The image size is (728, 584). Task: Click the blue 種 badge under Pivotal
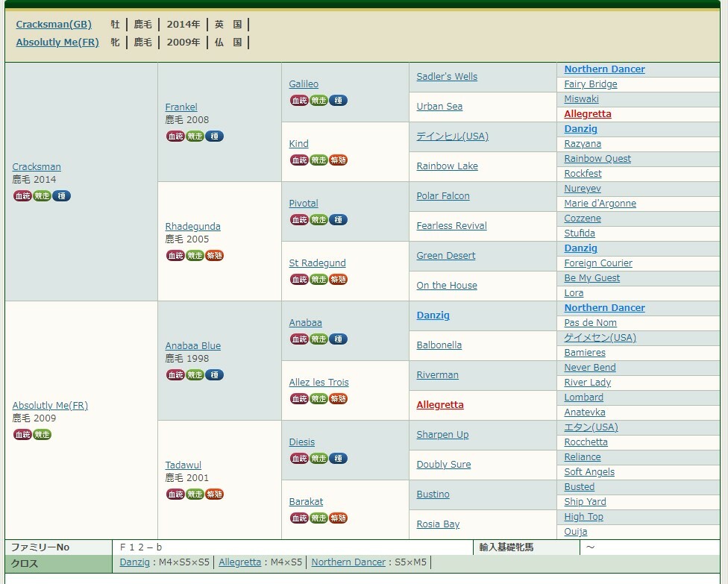pos(338,220)
